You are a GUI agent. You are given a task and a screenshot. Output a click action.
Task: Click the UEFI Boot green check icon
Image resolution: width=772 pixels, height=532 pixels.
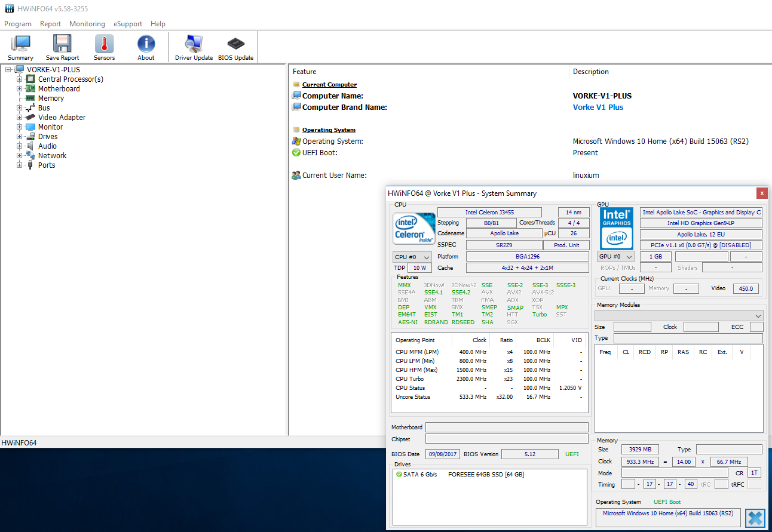tap(296, 152)
